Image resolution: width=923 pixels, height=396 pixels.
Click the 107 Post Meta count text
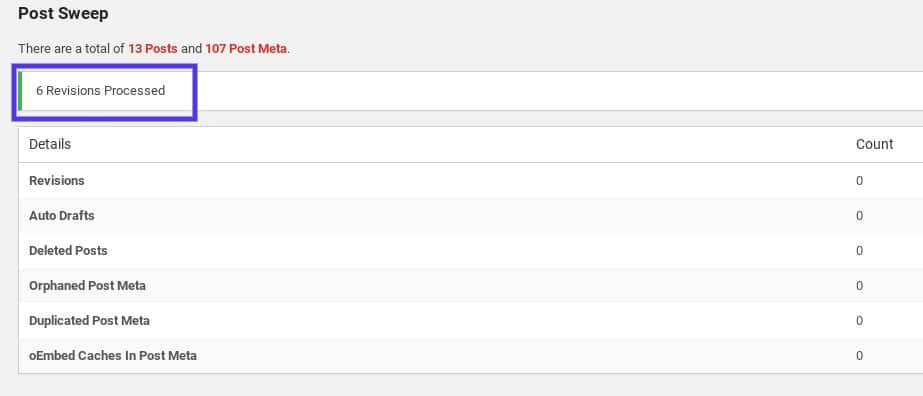(246, 49)
